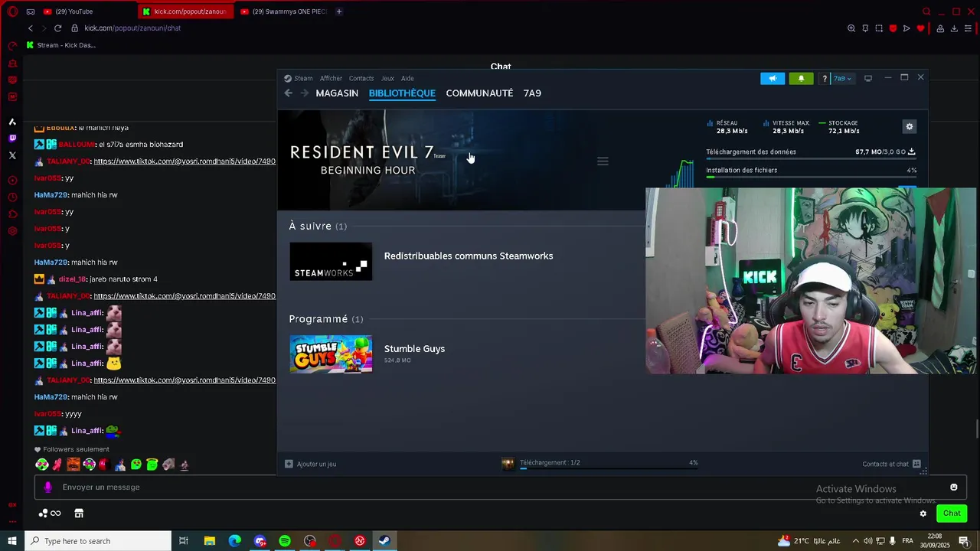Screen dimensions: 980x551
Task: Click the browser zoom magnifier icon
Action: pos(851,28)
